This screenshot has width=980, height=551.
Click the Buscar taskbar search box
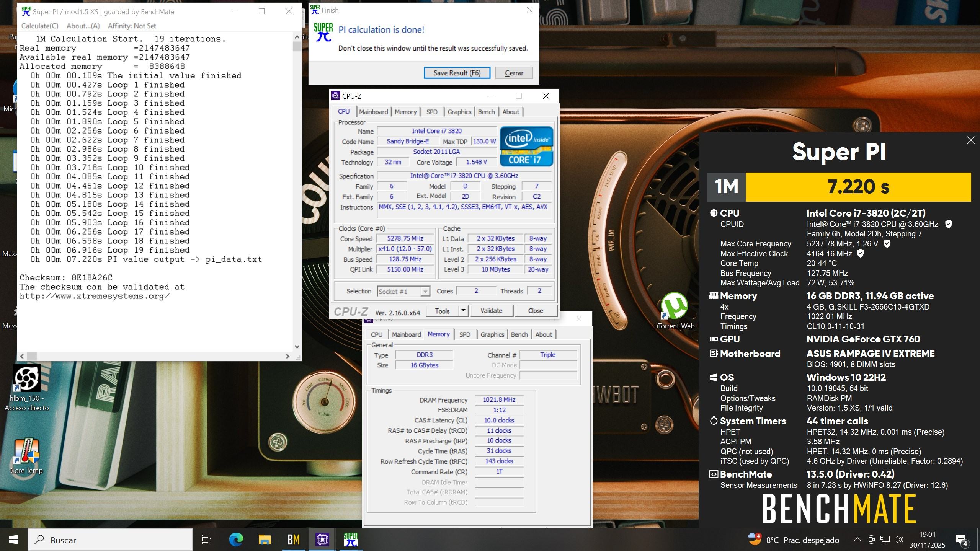110,540
